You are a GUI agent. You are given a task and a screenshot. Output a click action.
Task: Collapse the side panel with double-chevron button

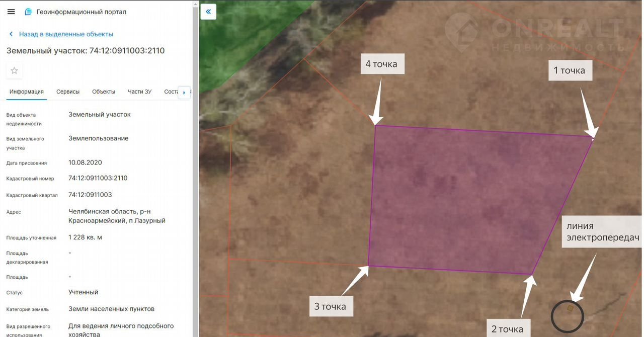tap(208, 12)
